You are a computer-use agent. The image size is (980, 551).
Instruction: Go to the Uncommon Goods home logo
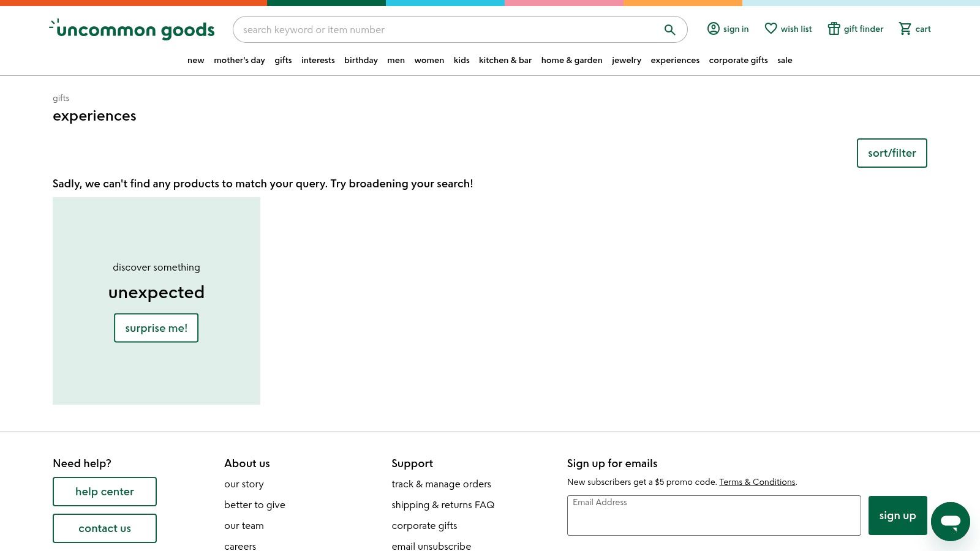click(x=132, y=29)
